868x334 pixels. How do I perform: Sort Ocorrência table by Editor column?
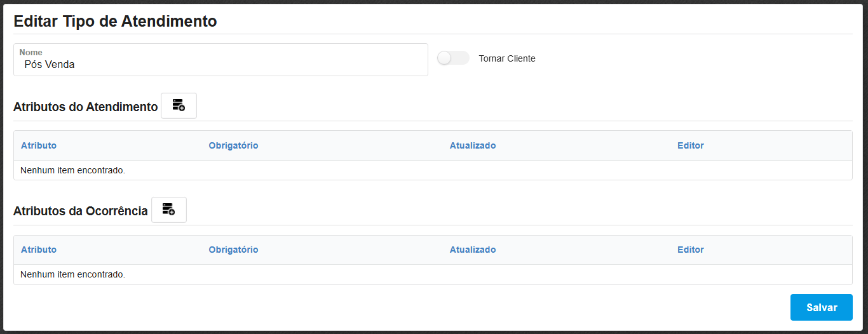pos(690,250)
